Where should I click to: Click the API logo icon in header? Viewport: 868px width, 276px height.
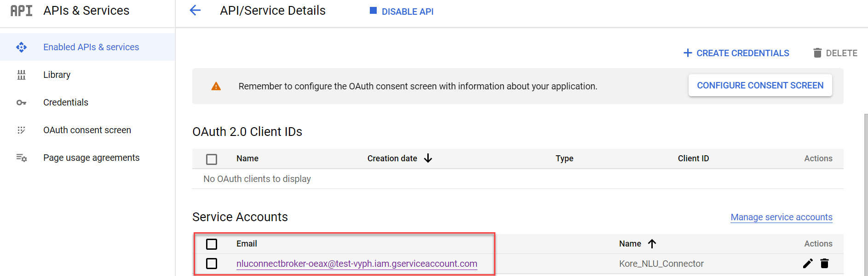pos(21,11)
